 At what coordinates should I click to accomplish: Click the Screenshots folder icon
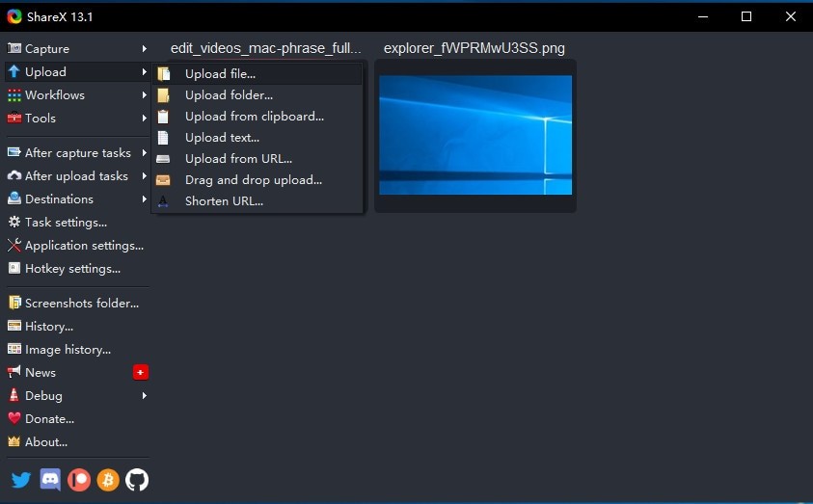[x=14, y=303]
